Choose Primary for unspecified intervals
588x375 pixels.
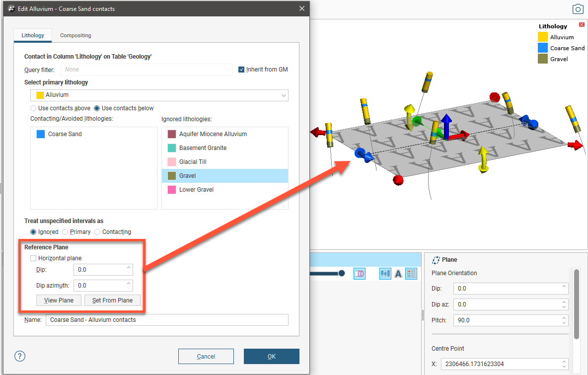pyautogui.click(x=65, y=232)
